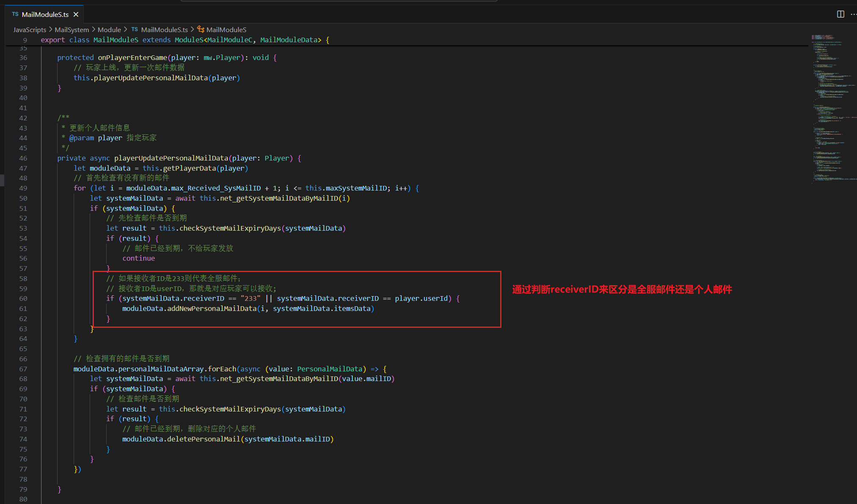Click getPlayerData call on line 47
857x504 pixels.
(189, 168)
